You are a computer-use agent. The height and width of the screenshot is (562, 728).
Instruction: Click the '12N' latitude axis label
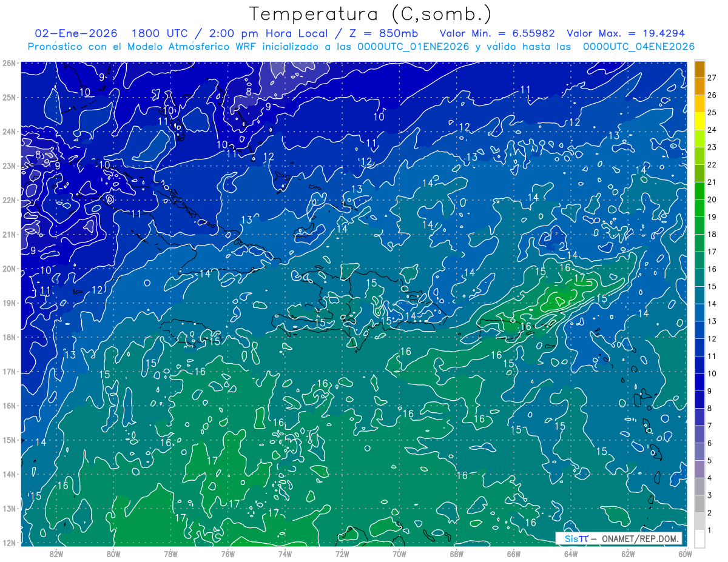(9, 543)
